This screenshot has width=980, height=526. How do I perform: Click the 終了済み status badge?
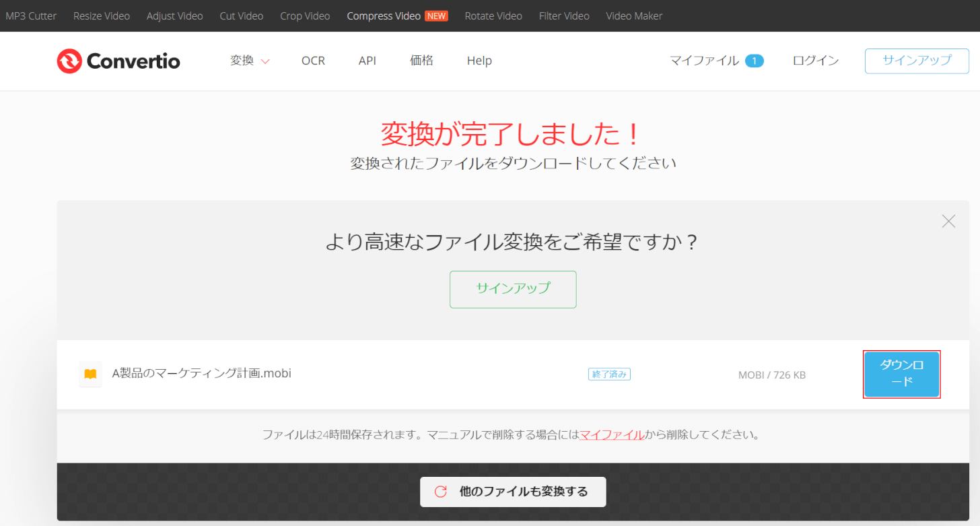click(609, 374)
